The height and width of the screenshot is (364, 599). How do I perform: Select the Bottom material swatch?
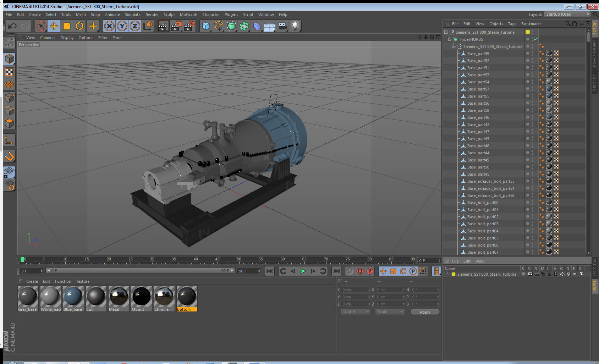187,299
